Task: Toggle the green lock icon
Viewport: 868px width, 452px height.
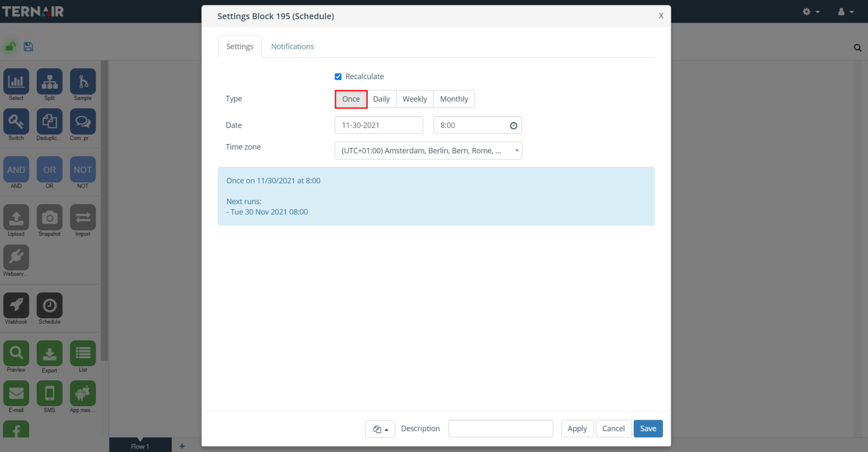Action: [x=10, y=46]
